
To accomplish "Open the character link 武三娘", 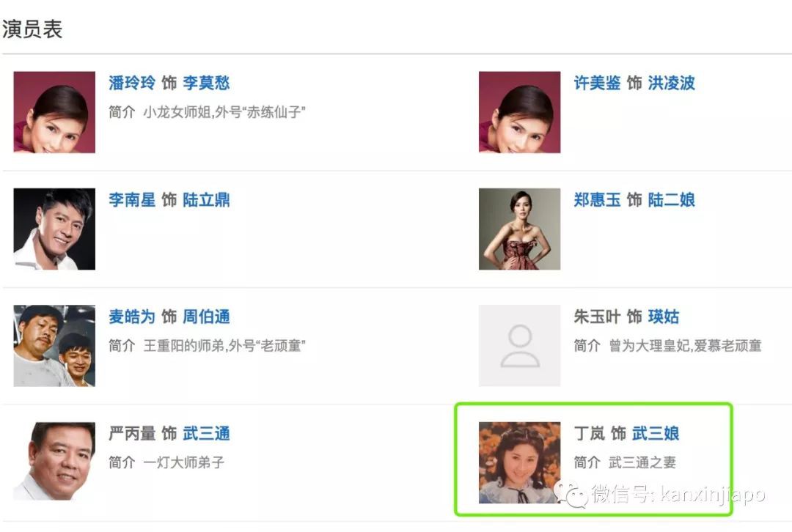I will tap(656, 434).
